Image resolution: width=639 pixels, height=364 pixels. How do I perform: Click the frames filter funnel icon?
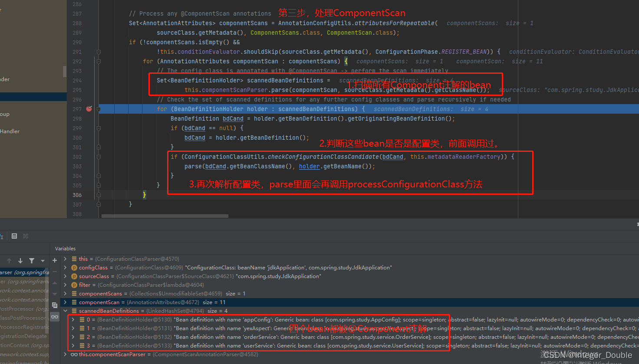(x=32, y=261)
